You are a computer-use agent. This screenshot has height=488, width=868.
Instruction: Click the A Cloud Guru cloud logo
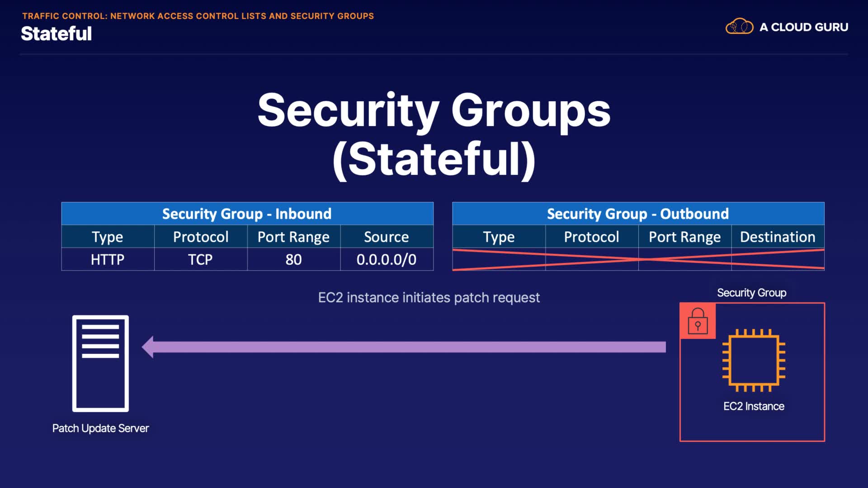click(x=739, y=27)
